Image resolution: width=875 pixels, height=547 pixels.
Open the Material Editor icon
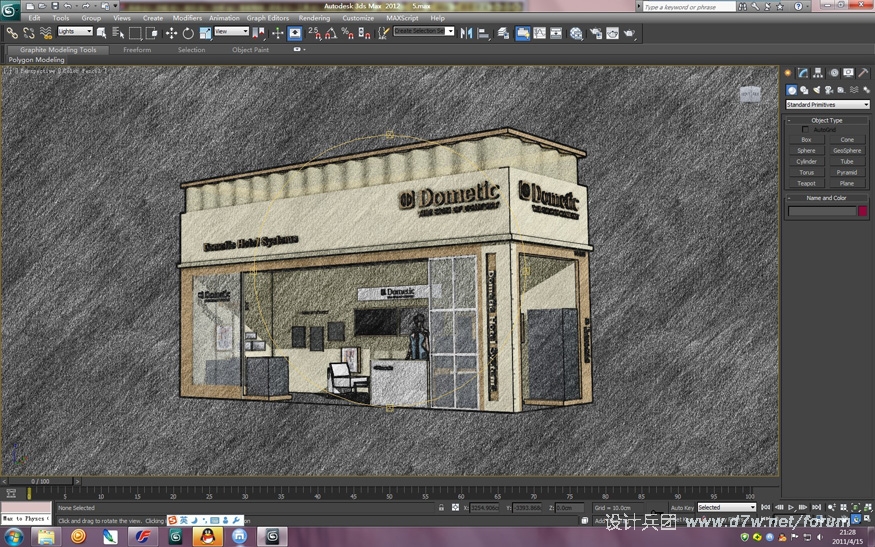coord(576,33)
